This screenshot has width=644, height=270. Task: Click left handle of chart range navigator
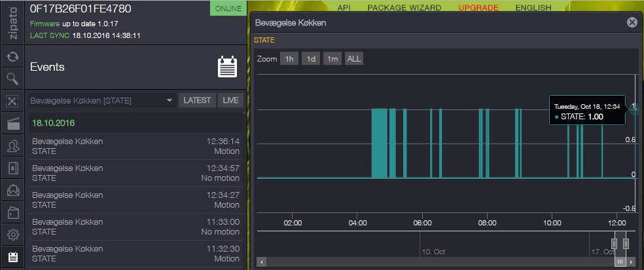coord(614,243)
